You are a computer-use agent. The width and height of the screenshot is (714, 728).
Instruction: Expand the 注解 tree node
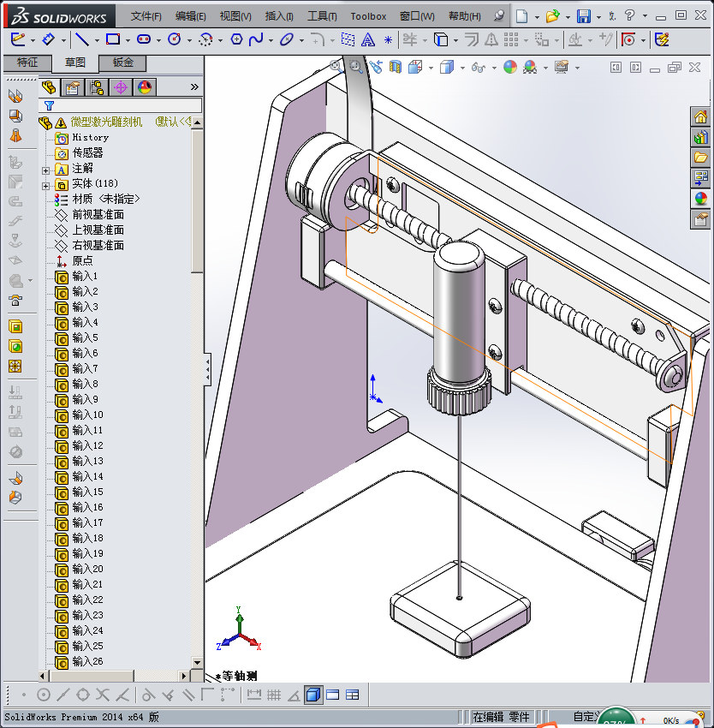pos(45,170)
